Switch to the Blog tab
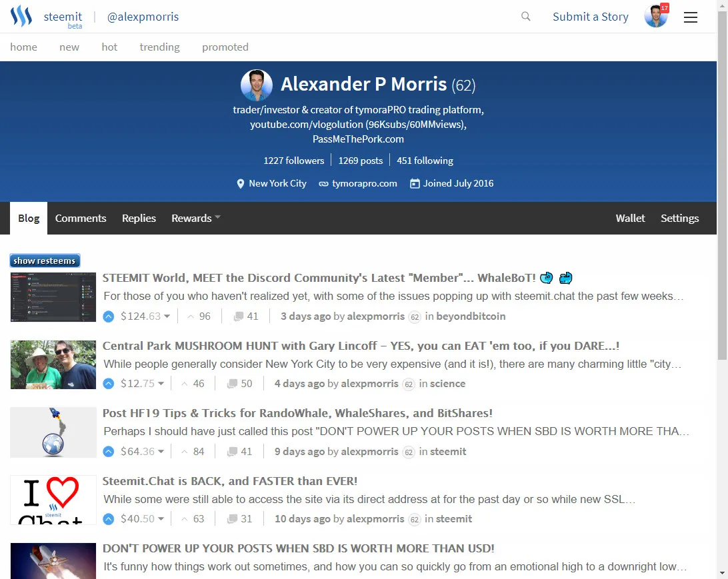Viewport: 728px width, 579px height. [29, 218]
